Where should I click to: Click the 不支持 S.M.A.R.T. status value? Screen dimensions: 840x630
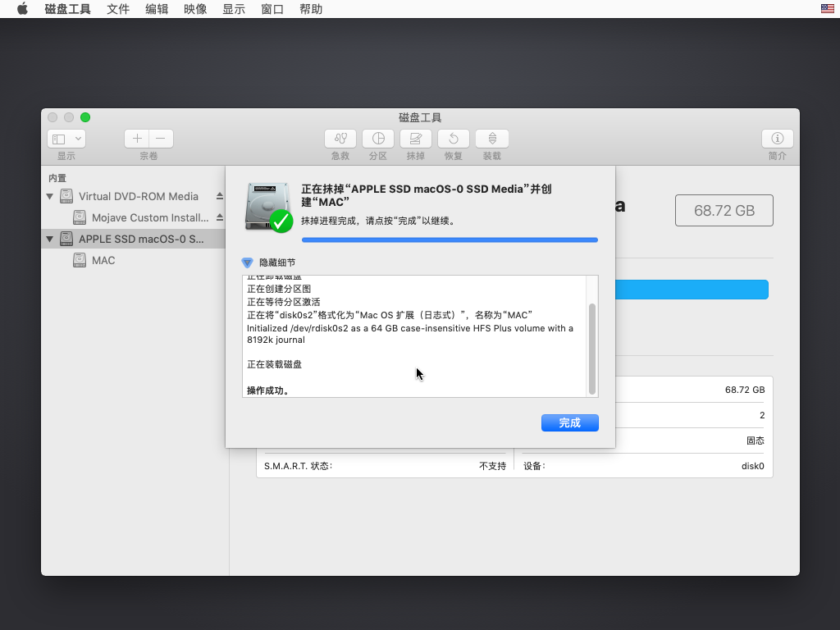[492, 466]
